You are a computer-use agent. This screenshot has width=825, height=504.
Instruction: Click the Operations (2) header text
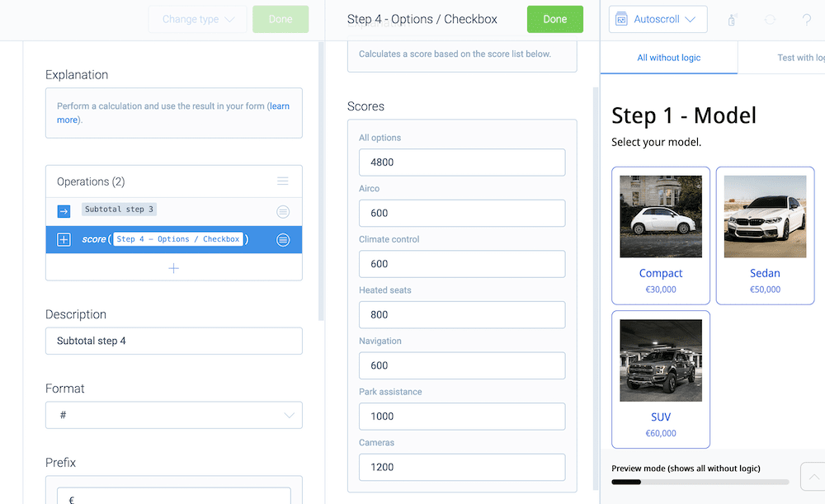(x=91, y=181)
